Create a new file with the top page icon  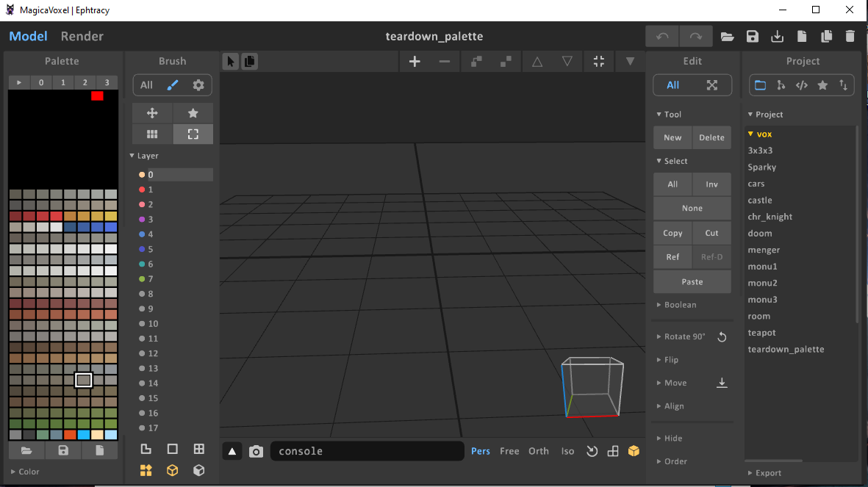pyautogui.click(x=802, y=37)
